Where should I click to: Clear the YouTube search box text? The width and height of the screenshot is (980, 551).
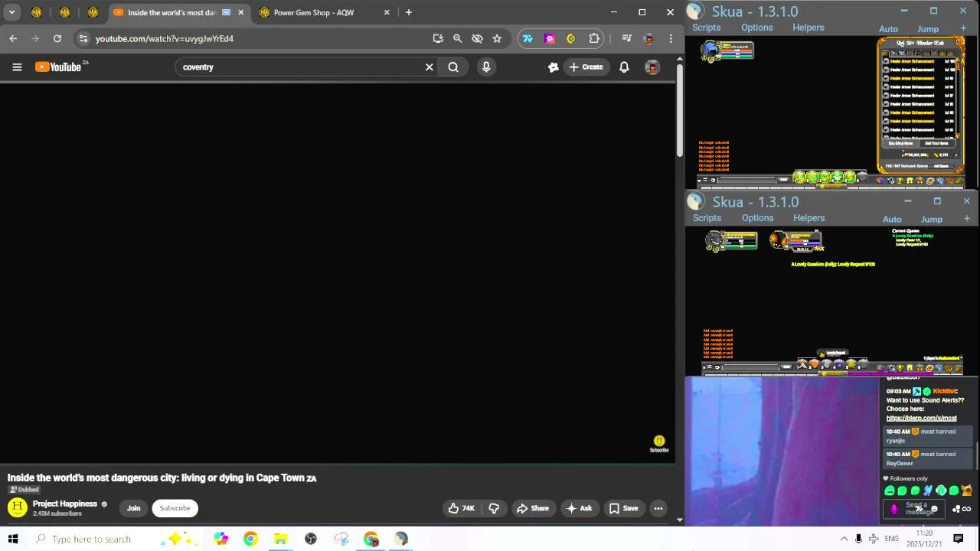(x=430, y=67)
